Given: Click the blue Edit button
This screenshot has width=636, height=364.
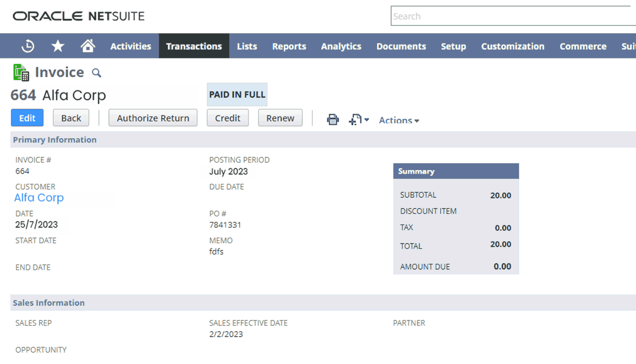Looking at the screenshot, I should click(27, 118).
